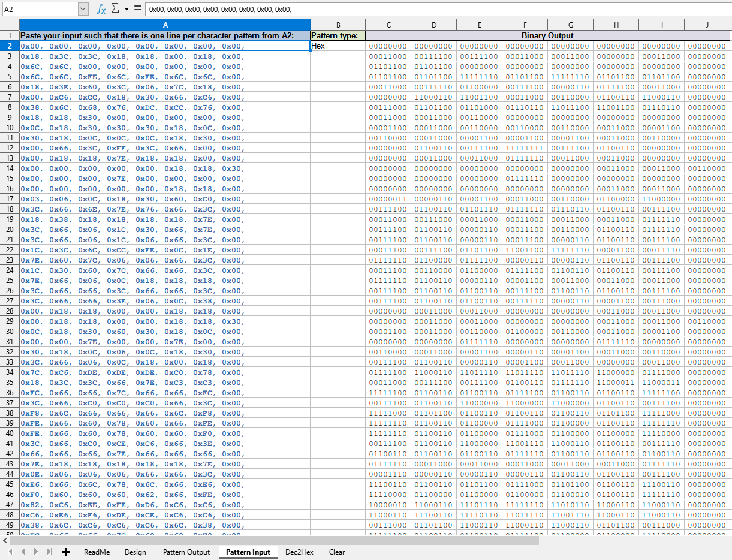The image size is (732, 560).
Task: Select the cell showing 11101110
Action: click(480, 504)
